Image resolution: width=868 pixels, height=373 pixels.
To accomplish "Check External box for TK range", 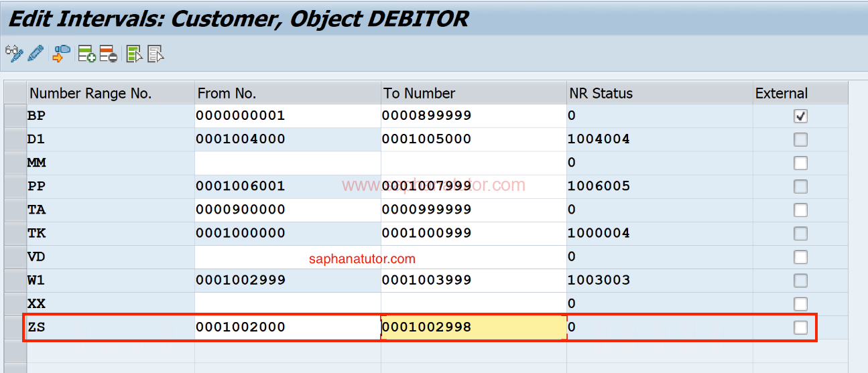I will [x=800, y=234].
